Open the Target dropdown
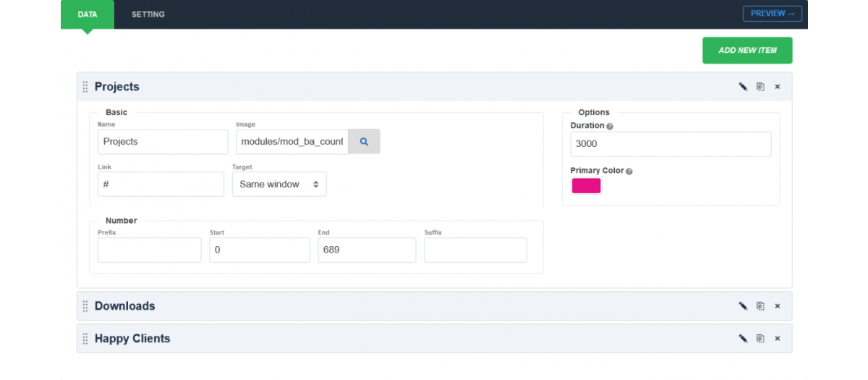868x380 pixels. tap(279, 184)
